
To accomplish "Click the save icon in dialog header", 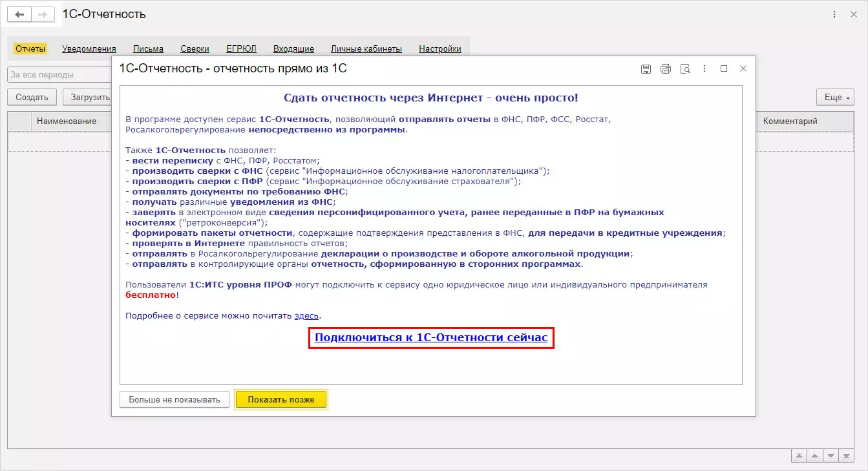I will 646,69.
